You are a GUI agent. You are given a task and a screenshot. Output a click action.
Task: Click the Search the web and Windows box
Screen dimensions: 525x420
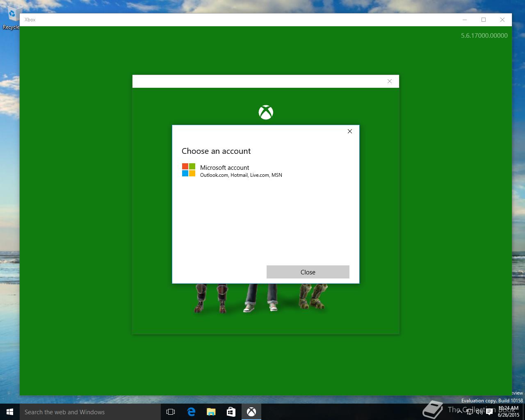(90, 412)
